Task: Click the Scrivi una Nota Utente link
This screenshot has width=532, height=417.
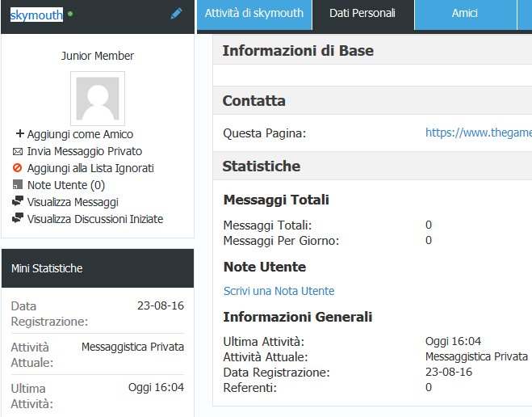Action: pos(279,291)
